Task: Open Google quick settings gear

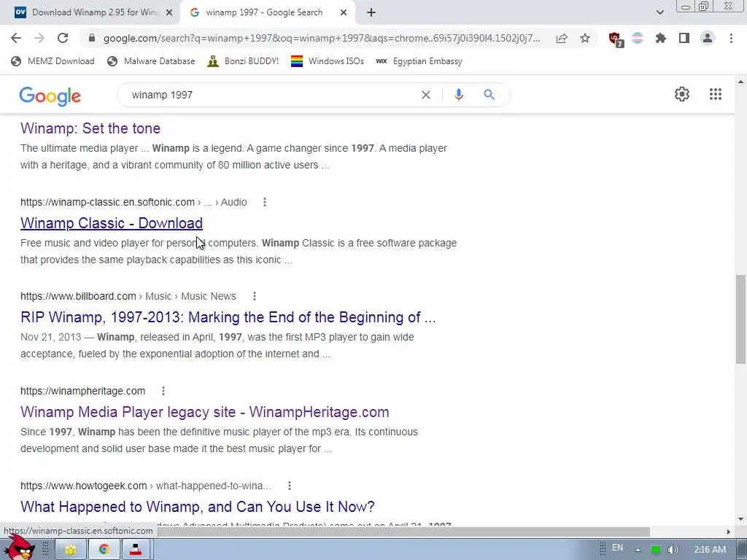Action: 682,94
